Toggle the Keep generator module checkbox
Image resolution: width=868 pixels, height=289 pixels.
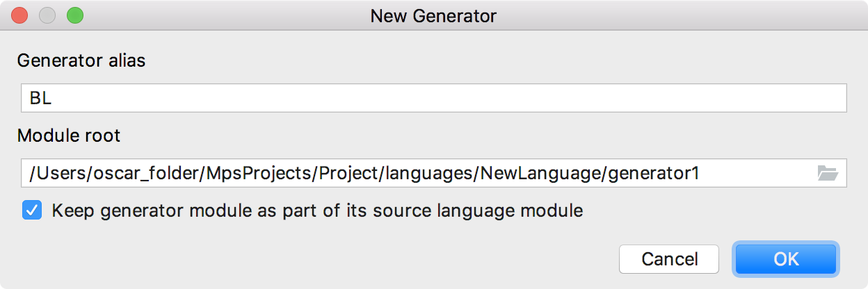click(x=31, y=210)
